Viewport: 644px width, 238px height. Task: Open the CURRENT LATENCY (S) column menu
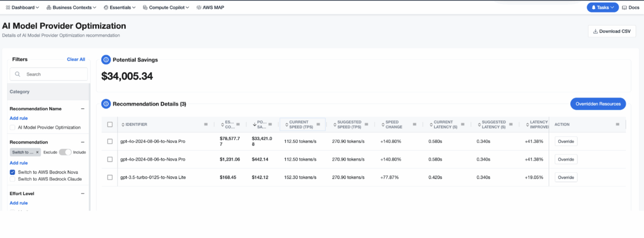pos(463,125)
